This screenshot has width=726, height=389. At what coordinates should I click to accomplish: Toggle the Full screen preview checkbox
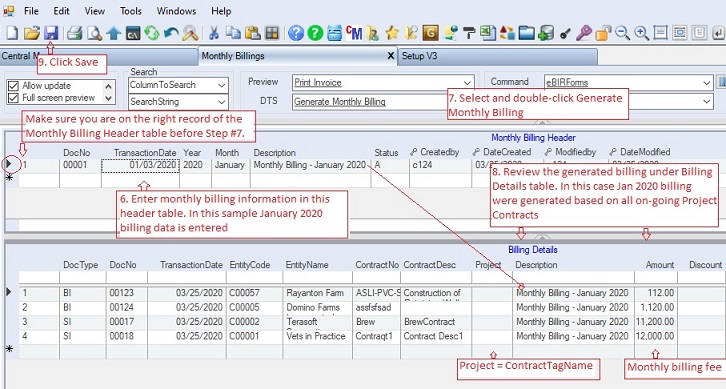click(13, 98)
